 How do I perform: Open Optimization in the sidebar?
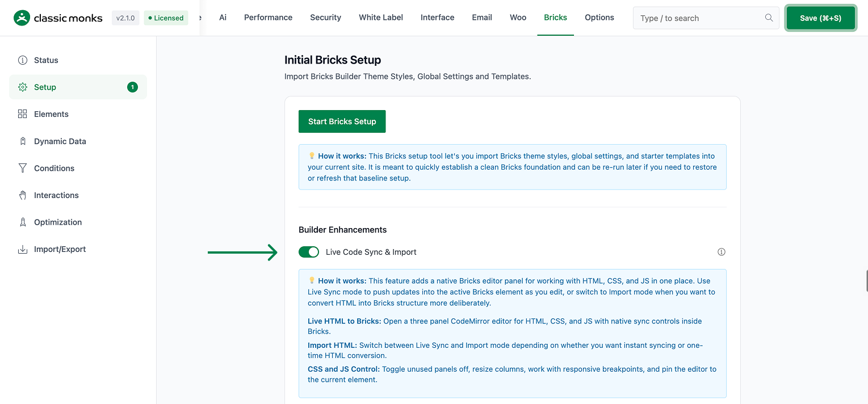pos(78,222)
